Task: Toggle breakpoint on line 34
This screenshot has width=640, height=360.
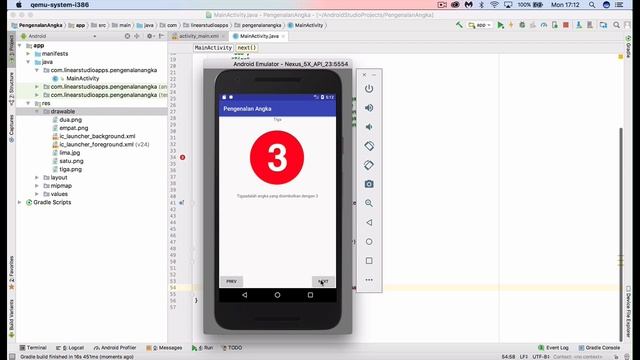Action: (x=182, y=157)
